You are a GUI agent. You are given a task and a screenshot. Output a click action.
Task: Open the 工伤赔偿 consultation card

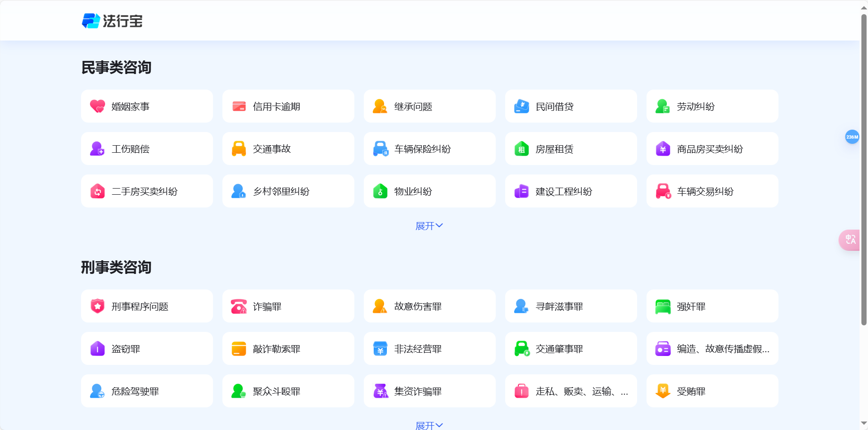pyautogui.click(x=147, y=149)
